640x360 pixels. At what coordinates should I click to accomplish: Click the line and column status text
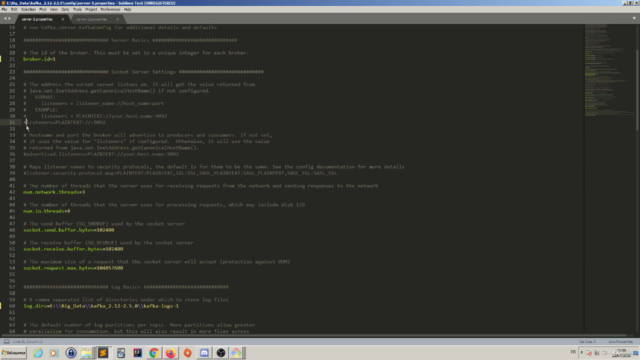28,342
